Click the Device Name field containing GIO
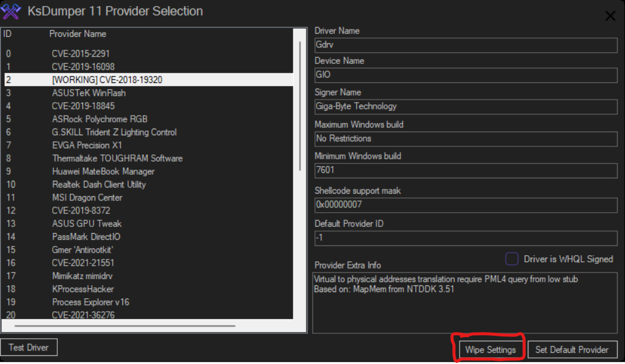The width and height of the screenshot is (625, 364). pyautogui.click(x=466, y=75)
